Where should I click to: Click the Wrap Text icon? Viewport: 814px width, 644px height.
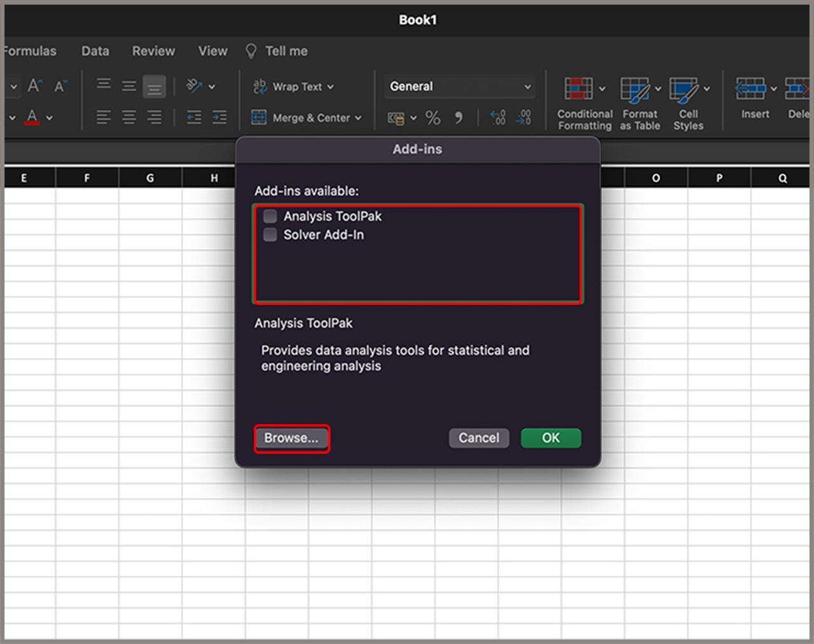(x=259, y=86)
